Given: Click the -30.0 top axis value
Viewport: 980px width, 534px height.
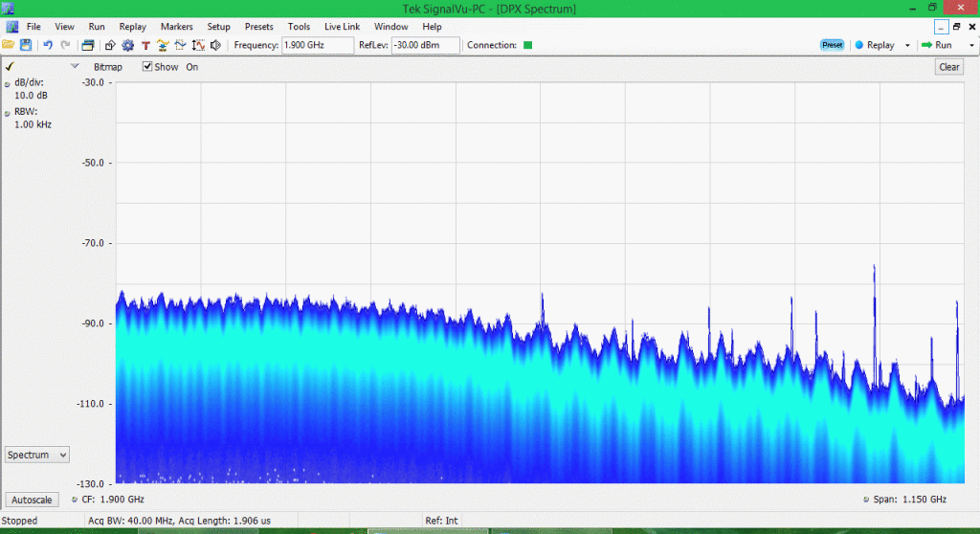Looking at the screenshot, I should pyautogui.click(x=94, y=82).
